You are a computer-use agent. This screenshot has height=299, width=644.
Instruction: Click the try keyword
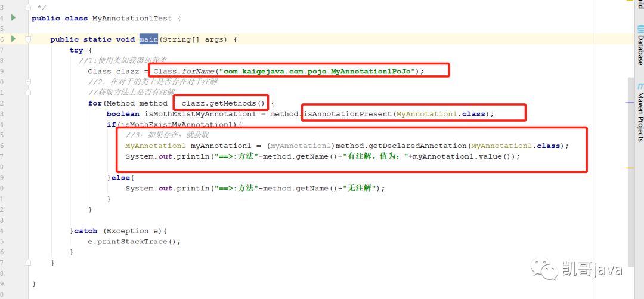[x=76, y=50]
